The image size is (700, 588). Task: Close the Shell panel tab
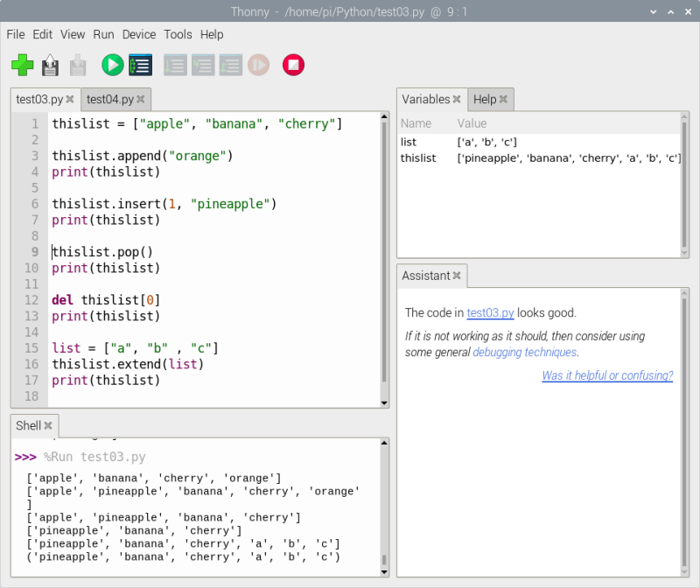click(x=49, y=425)
